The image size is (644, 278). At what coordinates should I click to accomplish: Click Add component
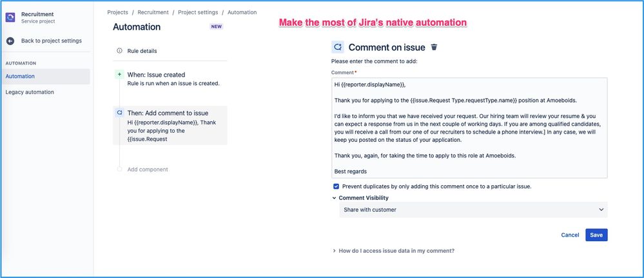pyautogui.click(x=148, y=170)
